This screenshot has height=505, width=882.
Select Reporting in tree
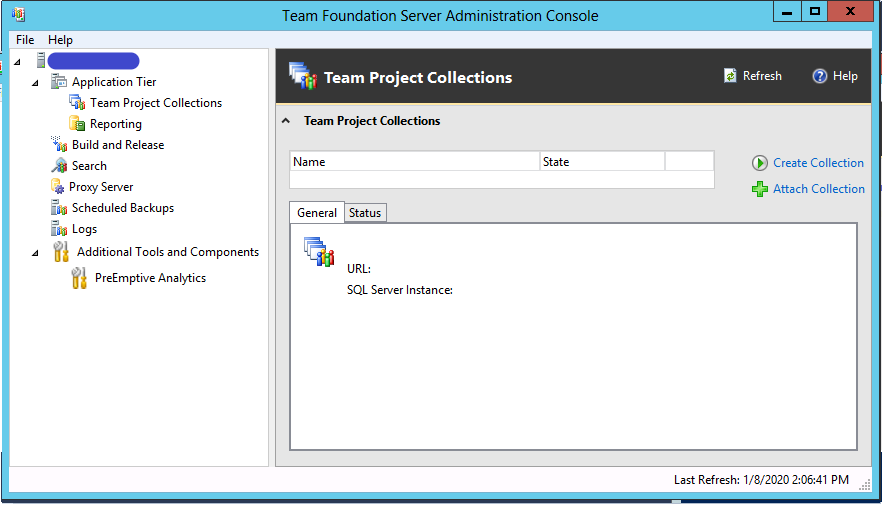[116, 124]
